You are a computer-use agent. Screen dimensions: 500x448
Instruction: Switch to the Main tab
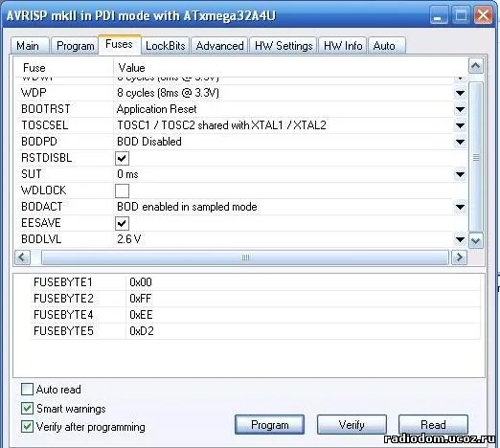point(30,46)
